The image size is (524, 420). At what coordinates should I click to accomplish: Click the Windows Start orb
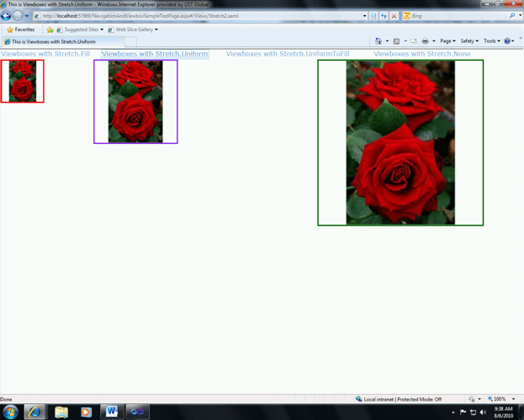point(10,412)
